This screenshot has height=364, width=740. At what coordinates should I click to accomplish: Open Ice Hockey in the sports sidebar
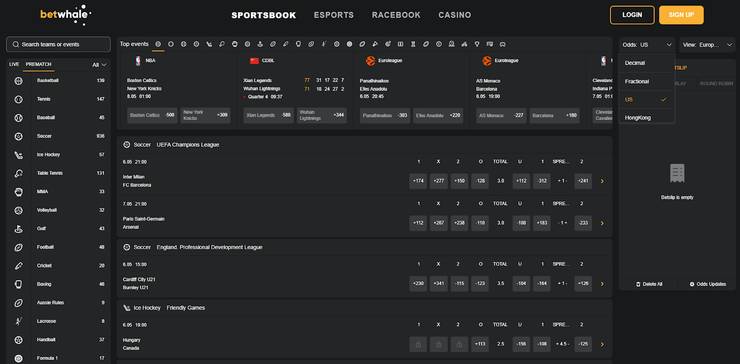tap(59, 154)
